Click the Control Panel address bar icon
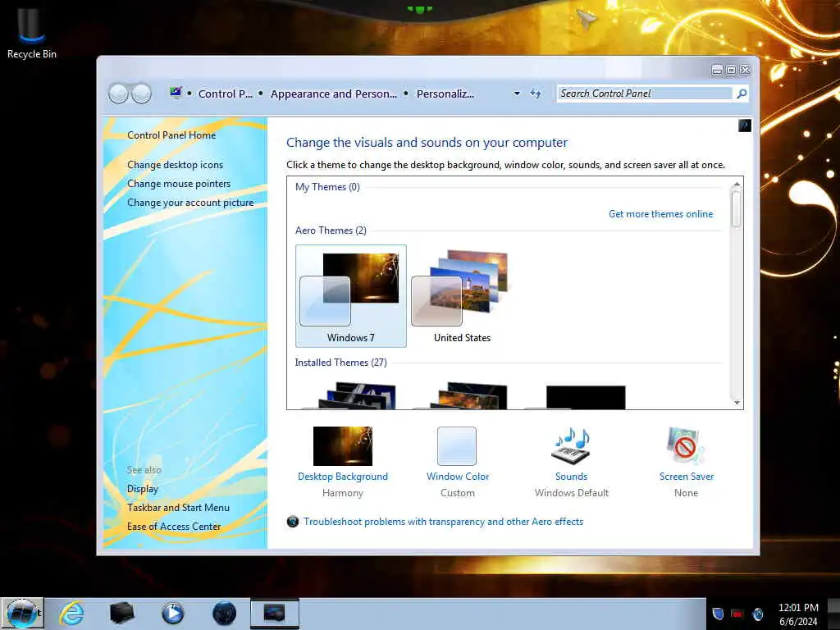Viewport: 840px width, 630px height. coord(176,93)
